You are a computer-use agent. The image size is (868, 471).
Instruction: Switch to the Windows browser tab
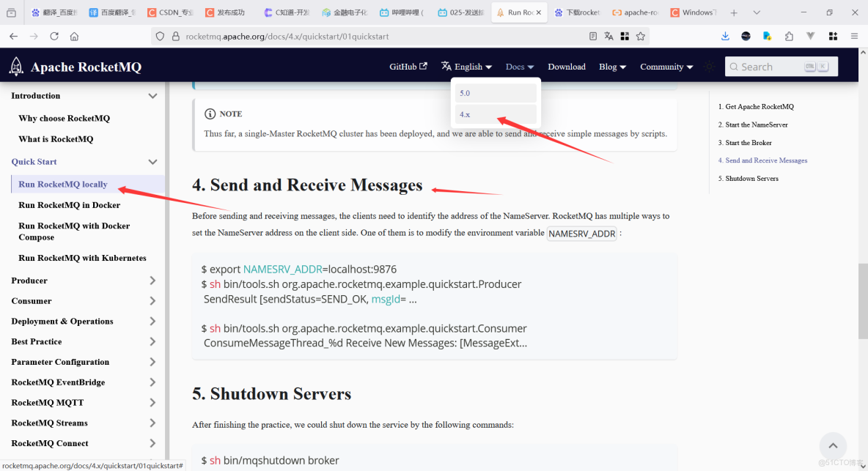(693, 12)
